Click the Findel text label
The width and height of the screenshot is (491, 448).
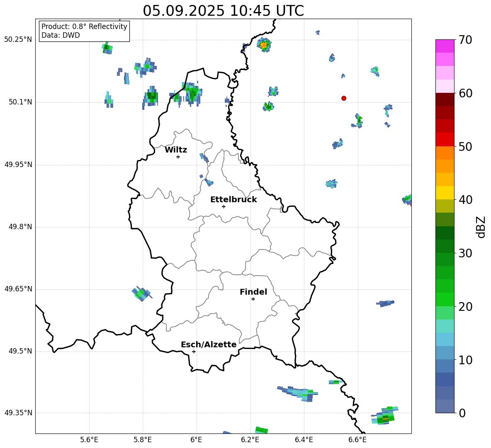253,292
